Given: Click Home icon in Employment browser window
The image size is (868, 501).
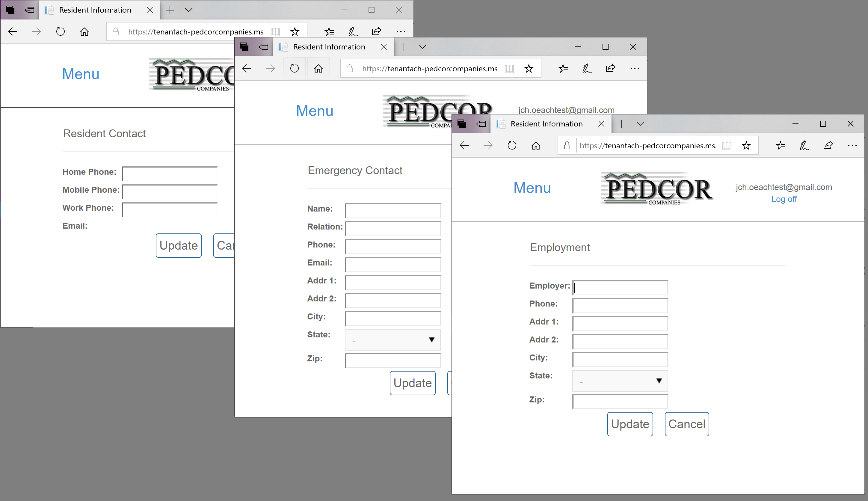Looking at the screenshot, I should pos(536,146).
